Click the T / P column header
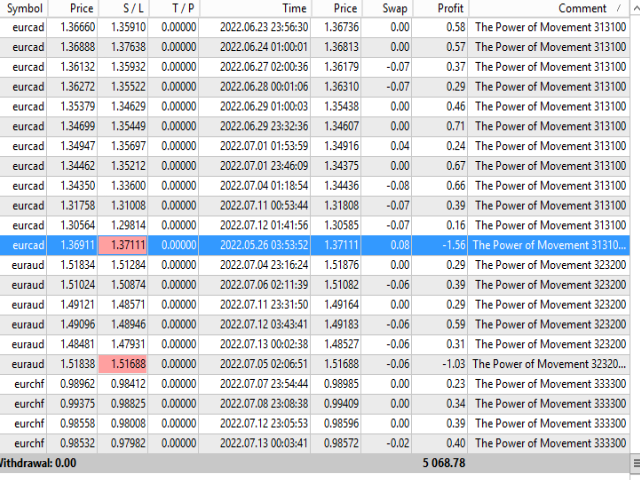This screenshot has width=640, height=480. point(183,8)
